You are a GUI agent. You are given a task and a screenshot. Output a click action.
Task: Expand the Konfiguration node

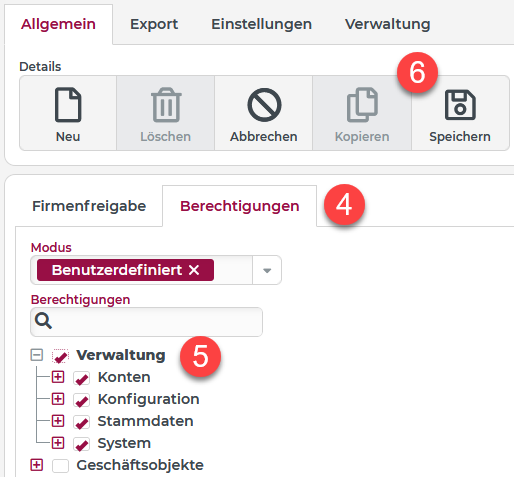[58, 399]
